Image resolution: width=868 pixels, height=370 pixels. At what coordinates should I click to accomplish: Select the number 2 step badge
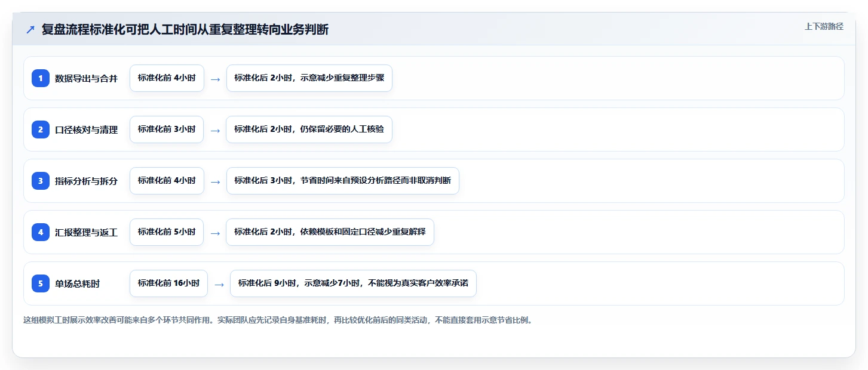point(41,129)
